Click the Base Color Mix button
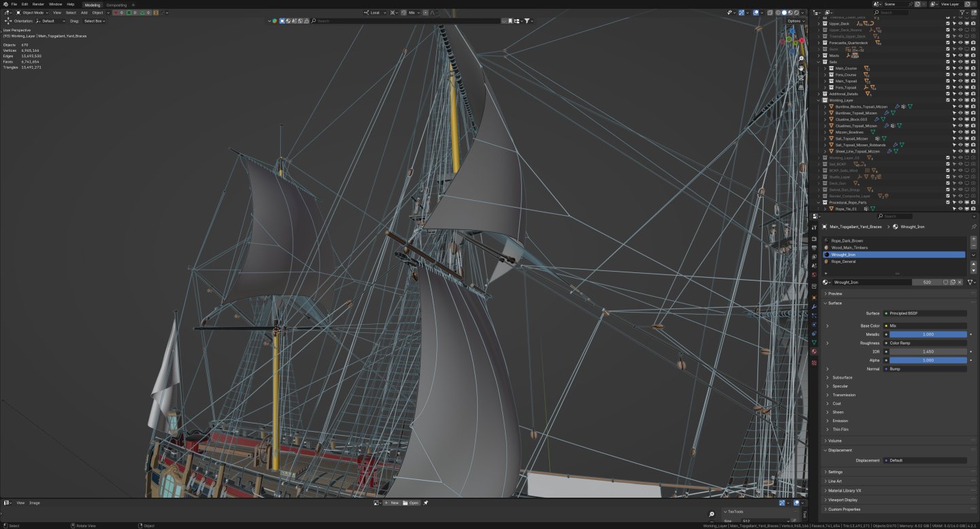Viewport: 980px width, 529px height. tap(925, 325)
